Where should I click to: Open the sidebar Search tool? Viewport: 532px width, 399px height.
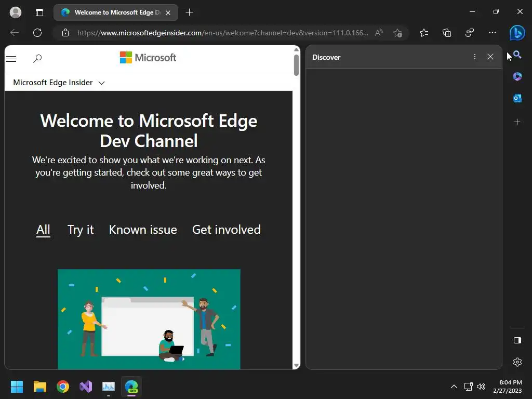click(517, 55)
